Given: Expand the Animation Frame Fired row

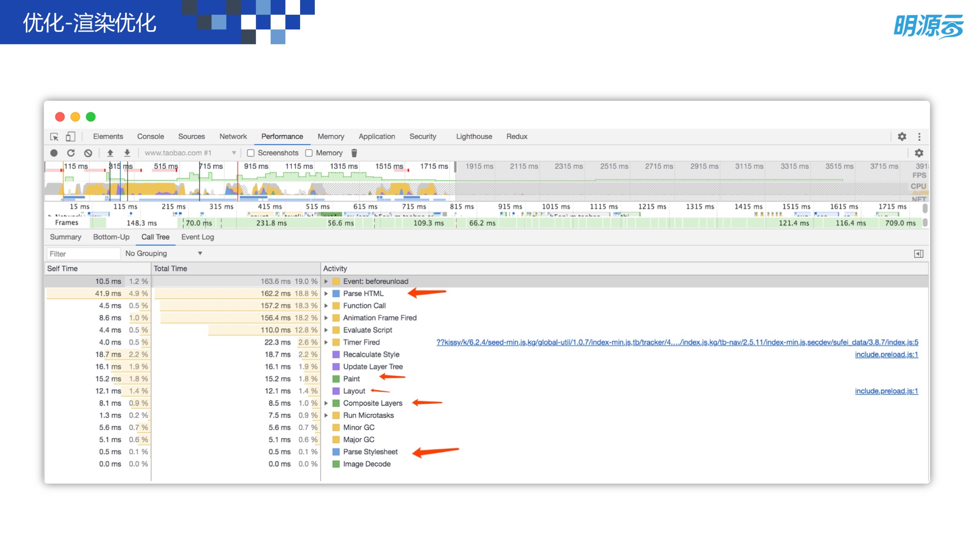Looking at the screenshot, I should pyautogui.click(x=326, y=318).
